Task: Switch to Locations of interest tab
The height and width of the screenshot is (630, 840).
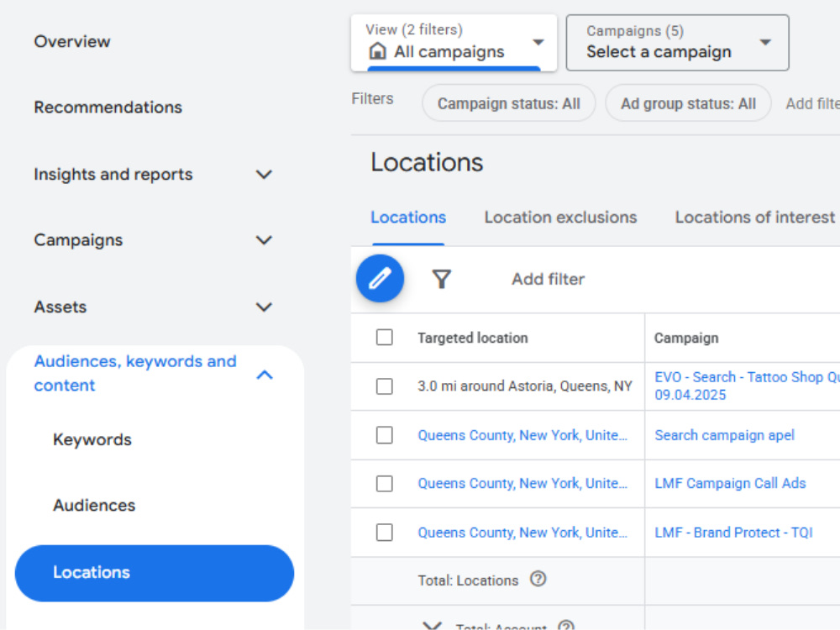Action: [754, 218]
